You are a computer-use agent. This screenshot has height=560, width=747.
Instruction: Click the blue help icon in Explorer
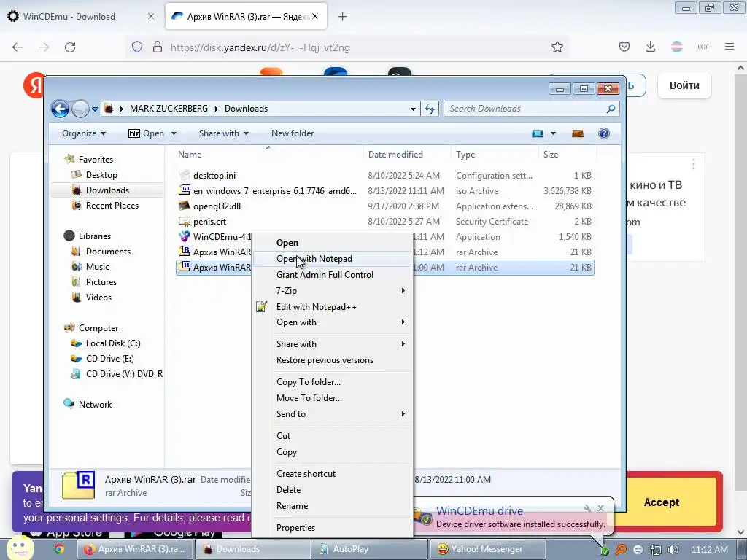pos(603,133)
